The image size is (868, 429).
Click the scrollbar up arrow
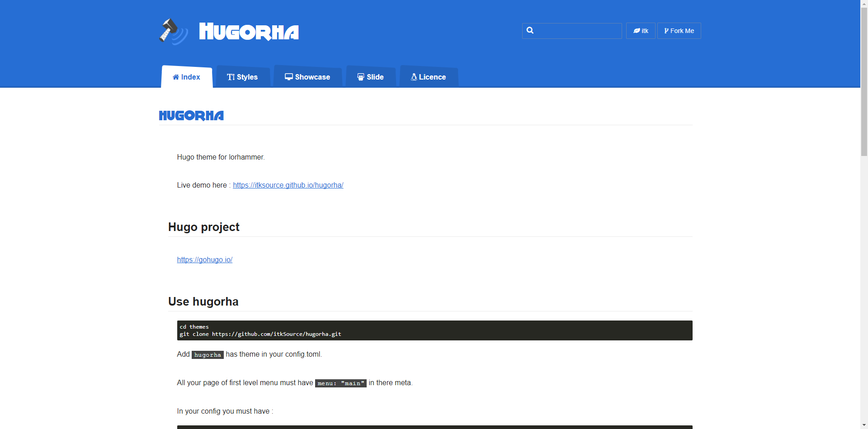(864, 4)
